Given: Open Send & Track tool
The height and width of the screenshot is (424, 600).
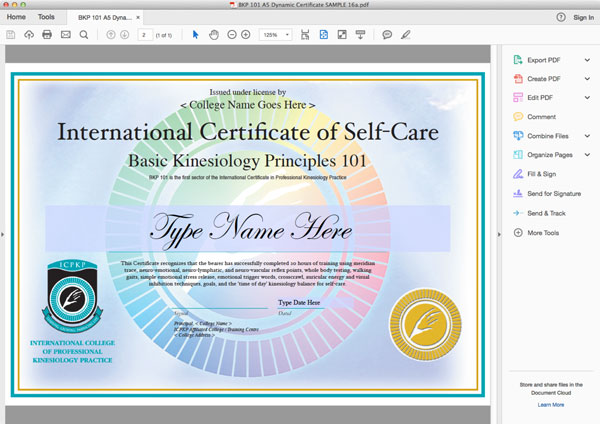Looking at the screenshot, I should click(546, 213).
